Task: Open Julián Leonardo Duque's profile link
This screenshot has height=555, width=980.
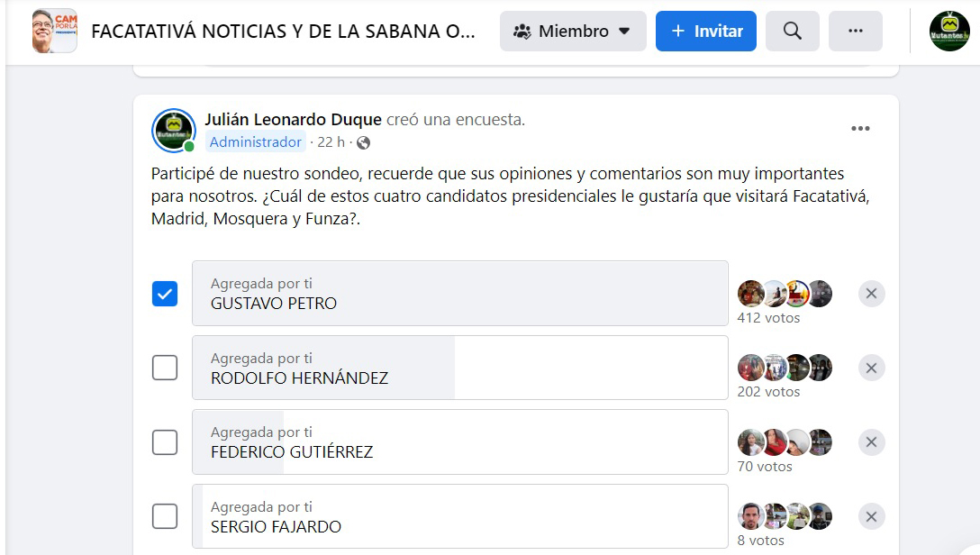Action: (x=293, y=120)
